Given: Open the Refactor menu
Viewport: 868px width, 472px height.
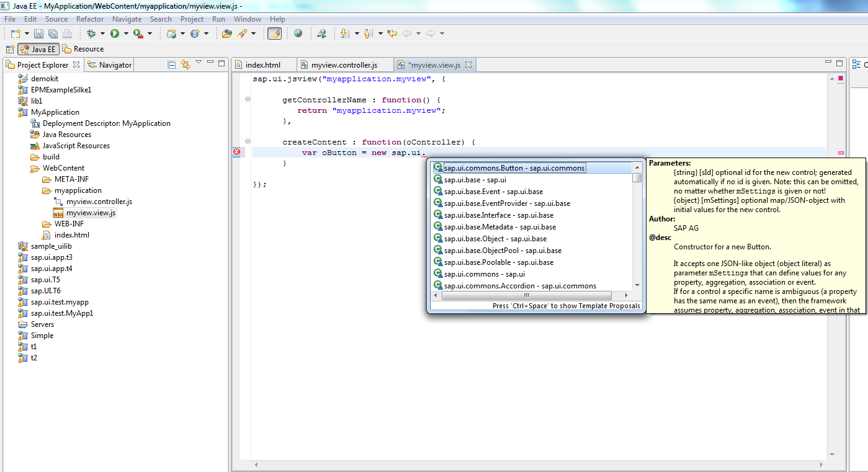Looking at the screenshot, I should pos(90,19).
